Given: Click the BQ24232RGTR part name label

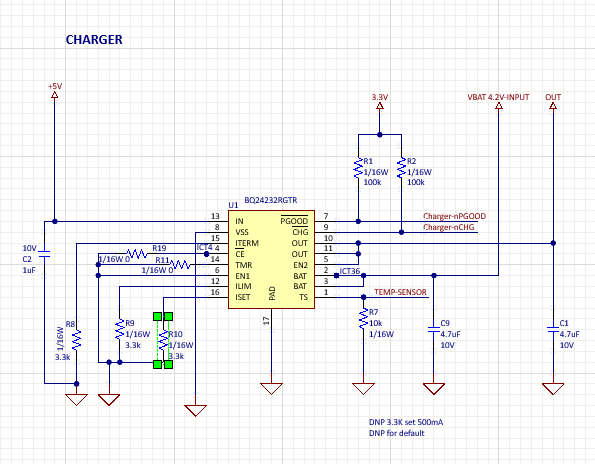Looking at the screenshot, I should pos(271,200).
